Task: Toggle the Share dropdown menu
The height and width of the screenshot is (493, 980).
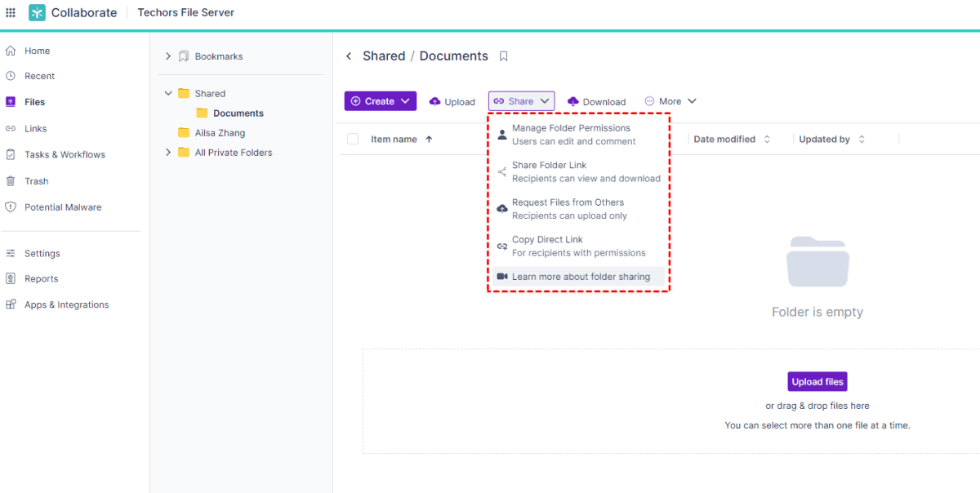Action: (x=521, y=101)
